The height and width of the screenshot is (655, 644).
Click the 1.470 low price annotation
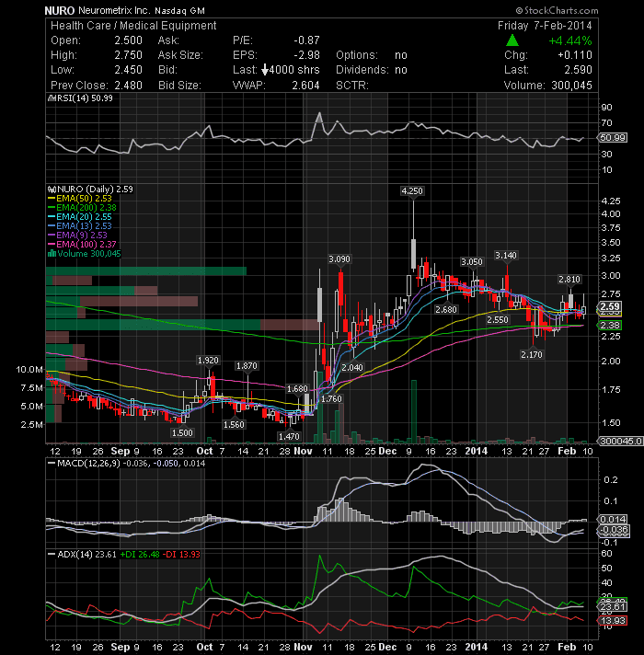(289, 437)
